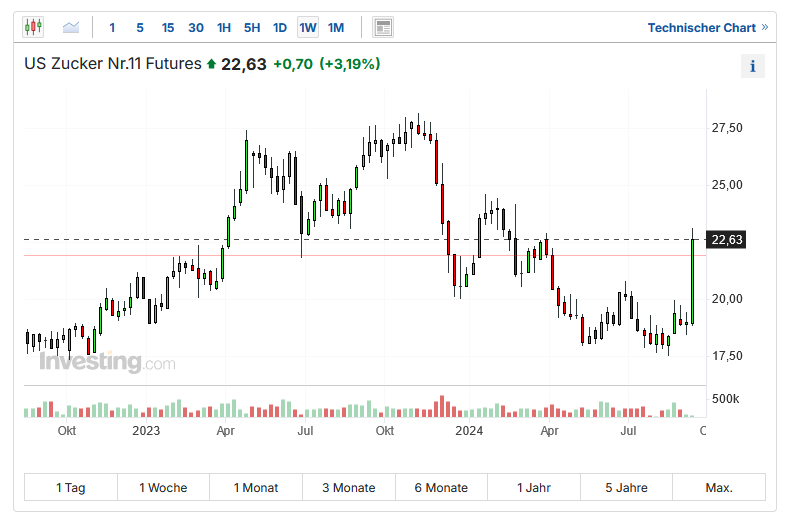Display the 5 Jahre range
Screen dimensions: 792x518
tap(626, 488)
